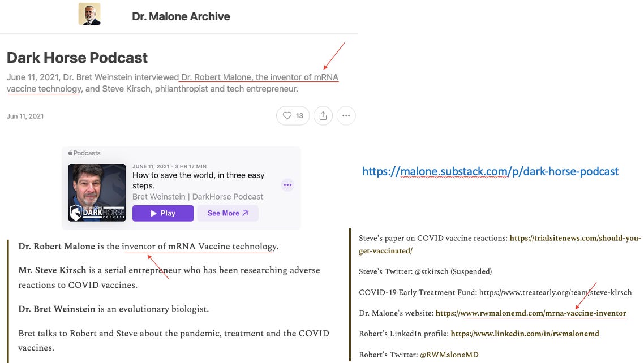This screenshot has height=363, width=644.
Task: Click 'Dr. Robert Malone is the inventor' line
Action: point(148,246)
